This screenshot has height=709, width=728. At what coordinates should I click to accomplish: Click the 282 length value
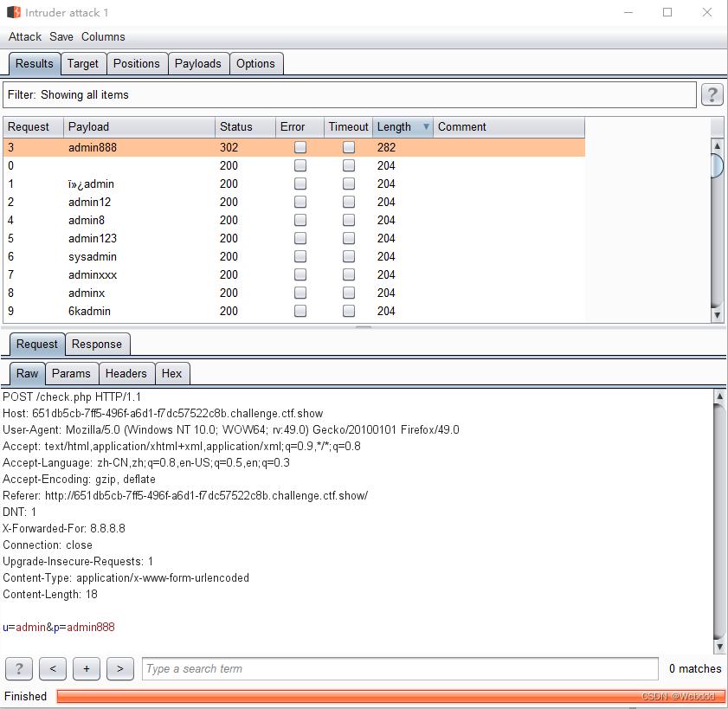(386, 147)
